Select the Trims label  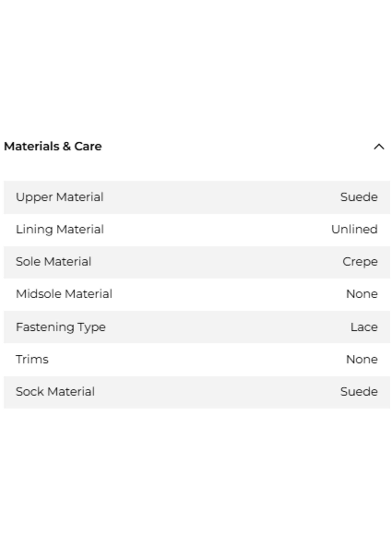pos(32,360)
